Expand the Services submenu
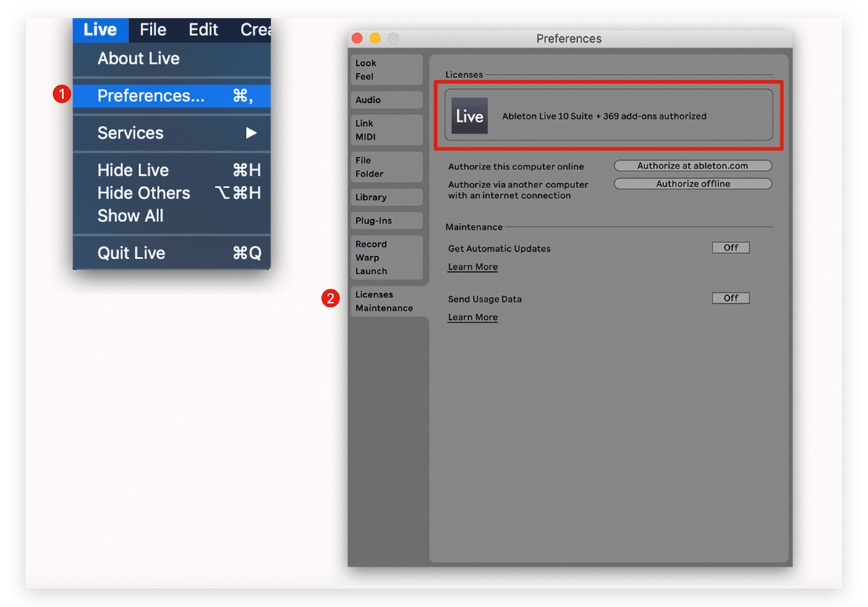This screenshot has height=607, width=868. pyautogui.click(x=171, y=133)
